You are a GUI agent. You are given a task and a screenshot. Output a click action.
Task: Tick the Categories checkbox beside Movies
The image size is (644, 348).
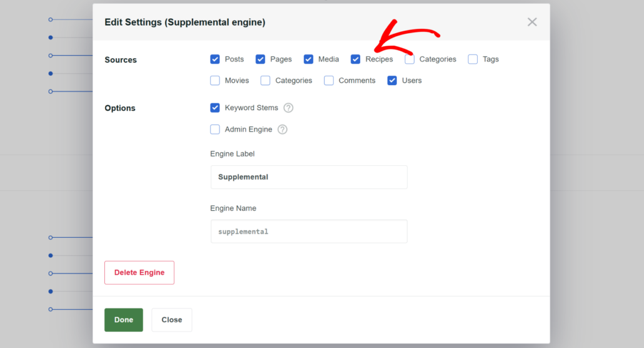265,81
